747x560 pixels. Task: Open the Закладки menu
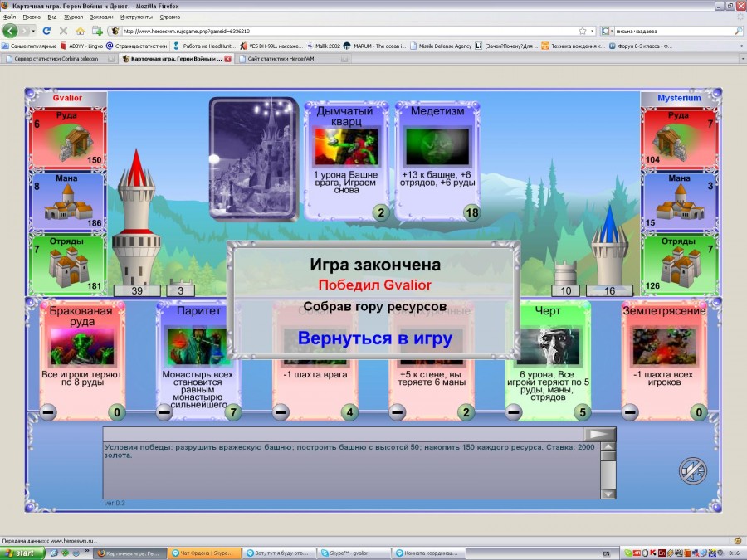click(x=101, y=17)
